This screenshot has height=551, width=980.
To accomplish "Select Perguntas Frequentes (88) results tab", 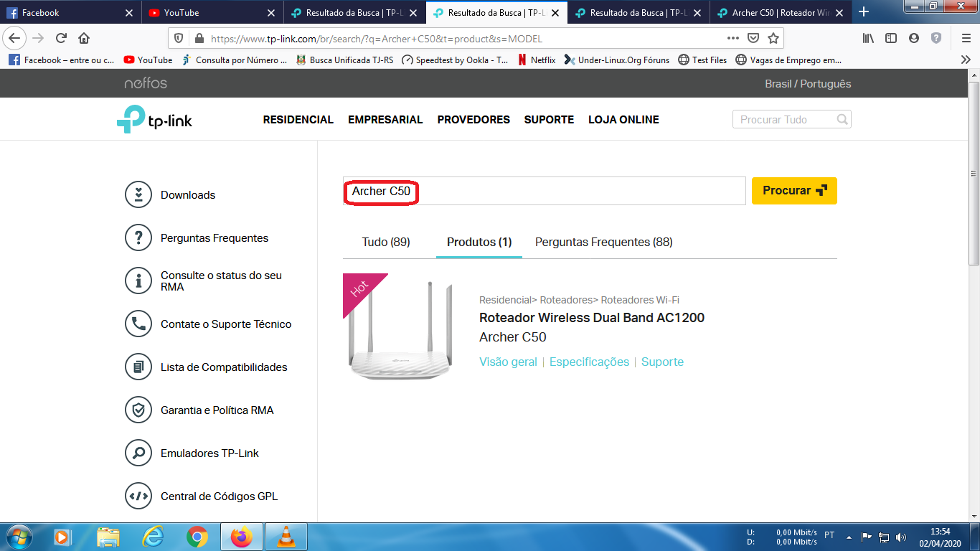I will click(604, 242).
